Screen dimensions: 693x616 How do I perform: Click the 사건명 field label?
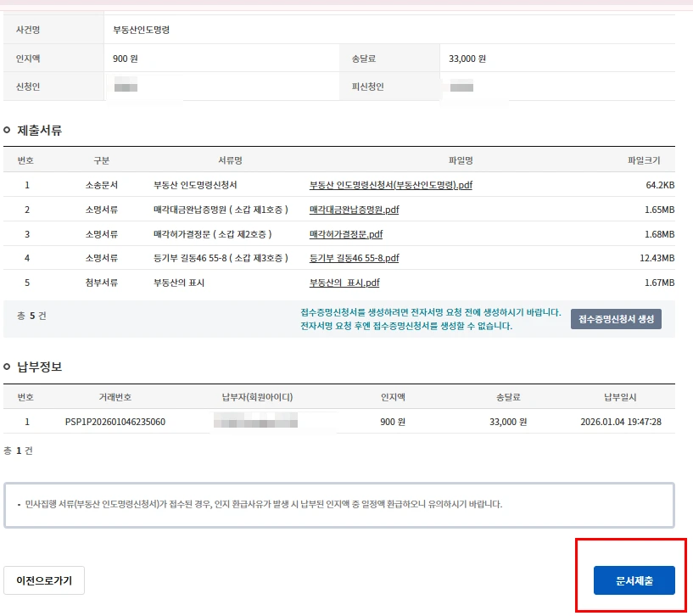pos(28,30)
